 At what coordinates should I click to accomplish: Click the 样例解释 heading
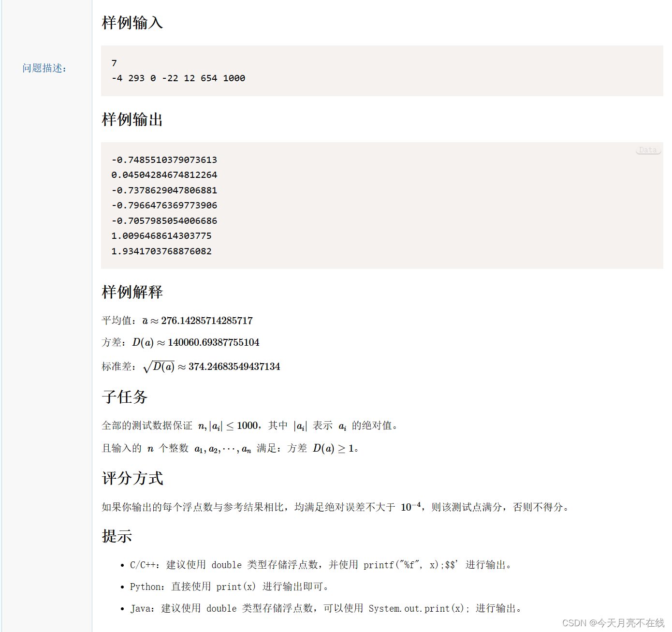coord(132,292)
